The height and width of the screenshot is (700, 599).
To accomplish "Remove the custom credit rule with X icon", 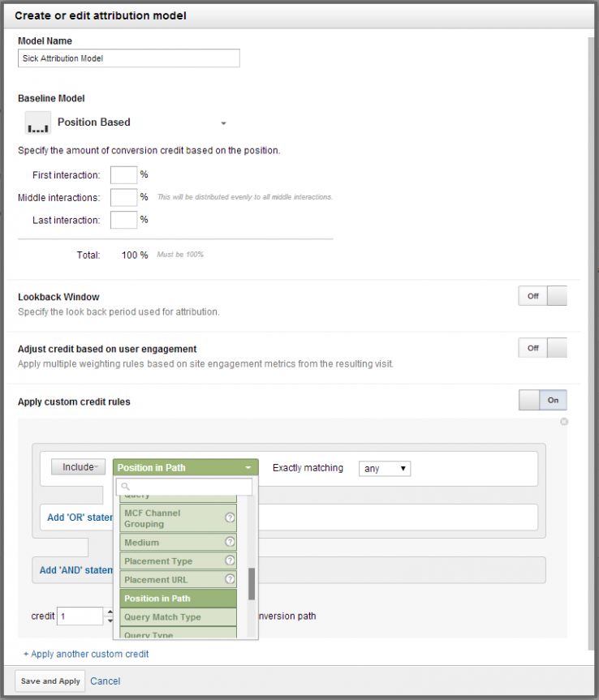I will (x=564, y=422).
